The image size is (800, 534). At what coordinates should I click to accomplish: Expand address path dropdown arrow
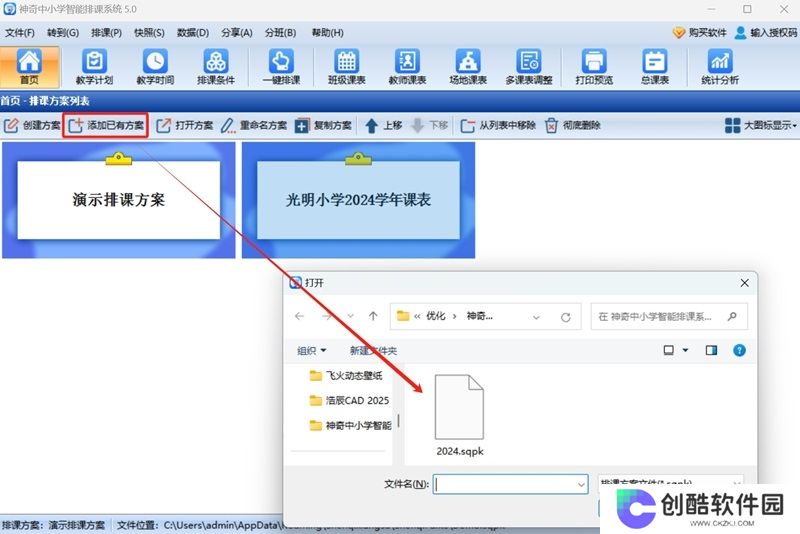(536, 317)
